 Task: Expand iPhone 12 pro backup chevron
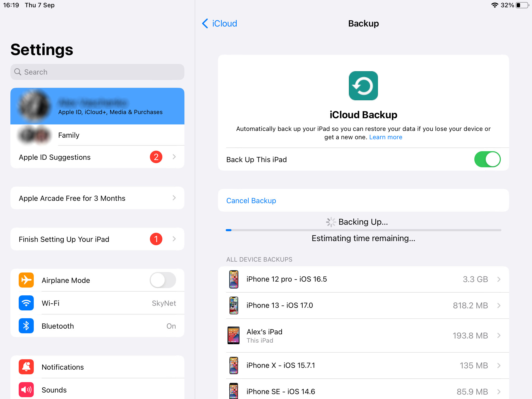click(x=499, y=279)
